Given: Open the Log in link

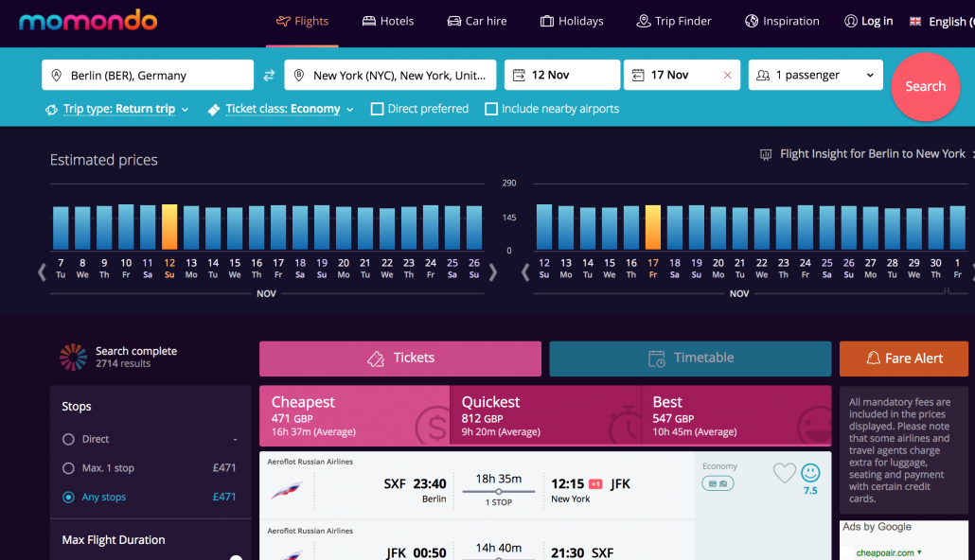Looking at the screenshot, I should point(868,21).
